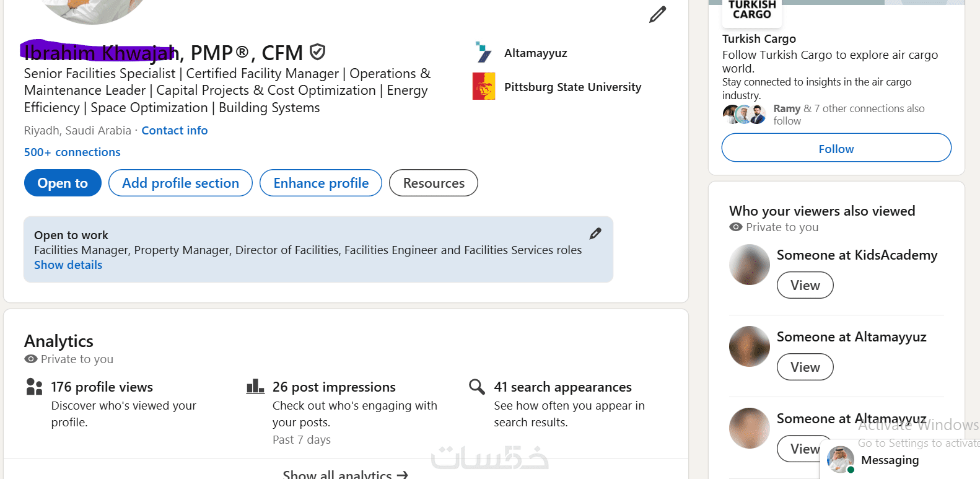The height and width of the screenshot is (479, 980).
Task: Open the Someone at KidsAcademy blurred avatar
Action: click(x=750, y=265)
